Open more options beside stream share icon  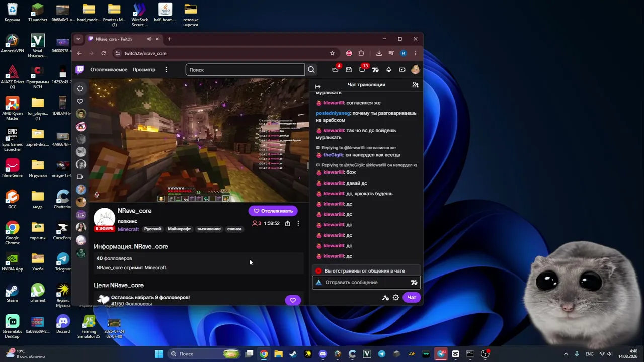tap(298, 223)
